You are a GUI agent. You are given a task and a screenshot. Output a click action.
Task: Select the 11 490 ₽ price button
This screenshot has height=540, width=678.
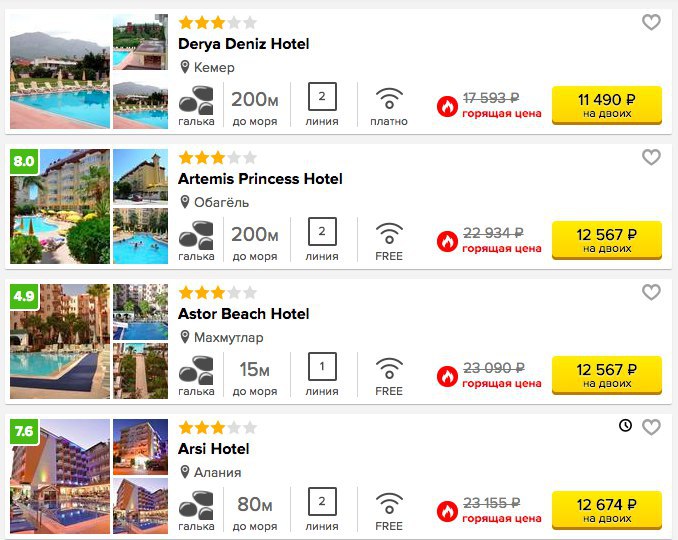click(x=607, y=105)
